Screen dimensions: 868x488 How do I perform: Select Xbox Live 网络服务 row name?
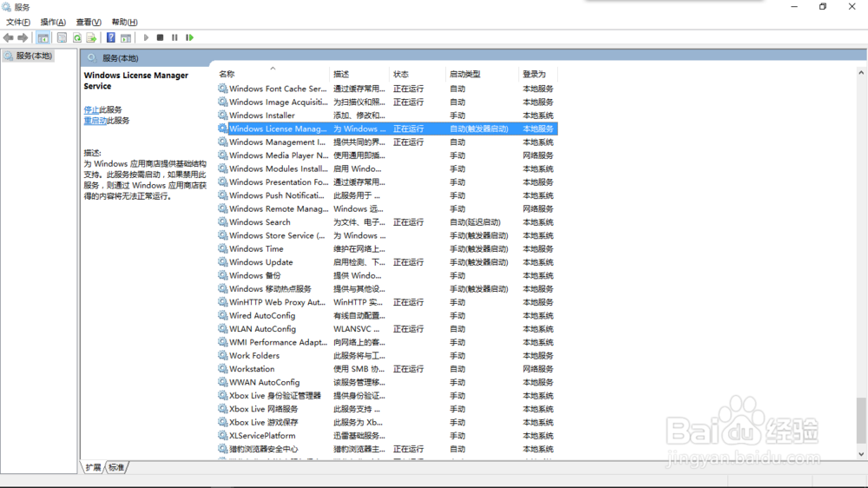(264, 409)
